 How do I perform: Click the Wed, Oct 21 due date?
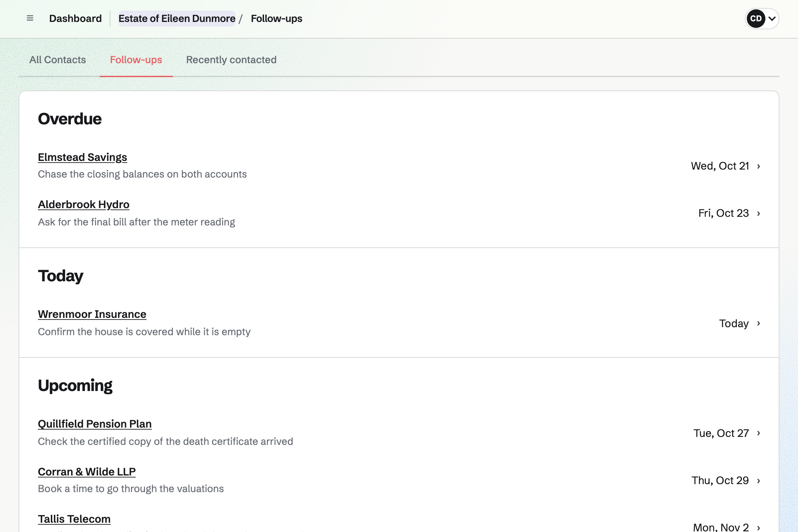[720, 166]
